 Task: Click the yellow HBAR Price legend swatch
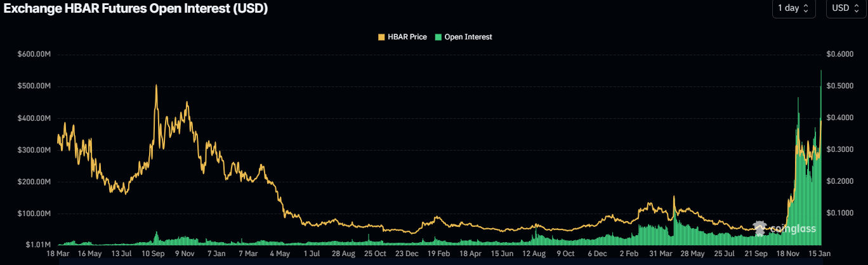381,37
